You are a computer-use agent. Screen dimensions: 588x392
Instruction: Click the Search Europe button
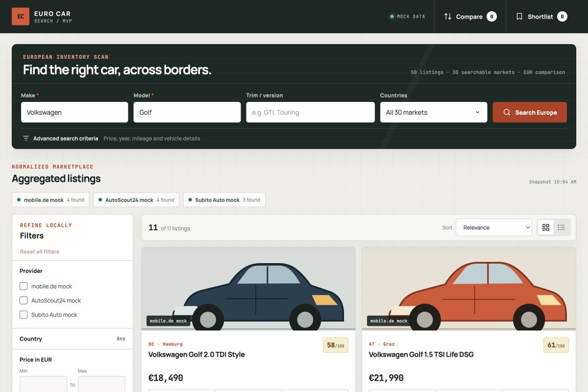click(x=530, y=112)
